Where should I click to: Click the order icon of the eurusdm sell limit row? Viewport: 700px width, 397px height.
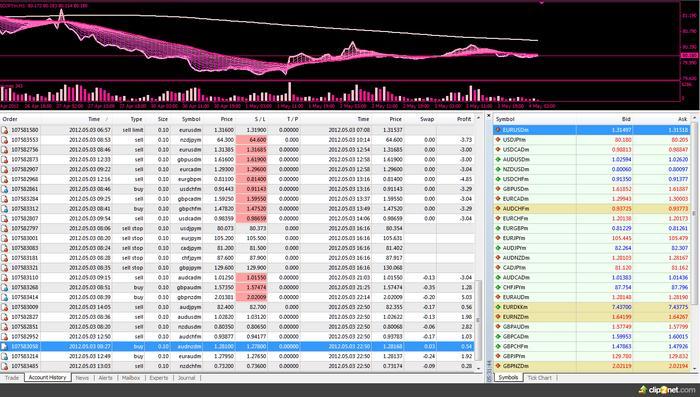pyautogui.click(x=4, y=130)
